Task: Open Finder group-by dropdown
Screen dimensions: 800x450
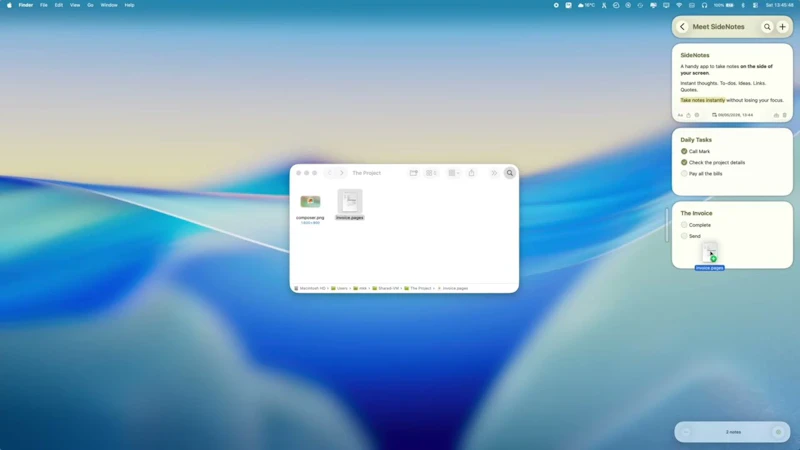Action: click(x=453, y=173)
